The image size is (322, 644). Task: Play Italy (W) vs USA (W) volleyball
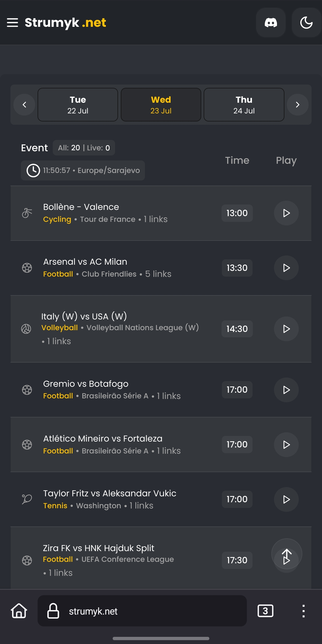point(286,329)
